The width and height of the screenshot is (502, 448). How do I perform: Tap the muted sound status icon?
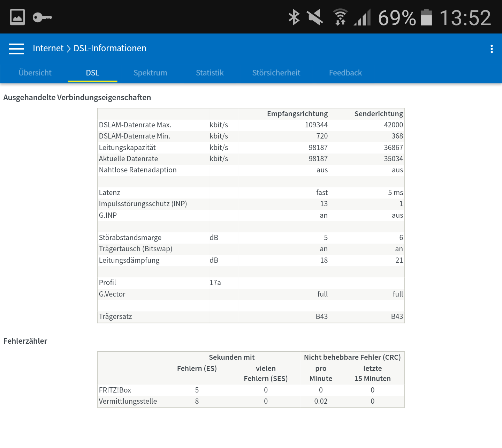(315, 17)
